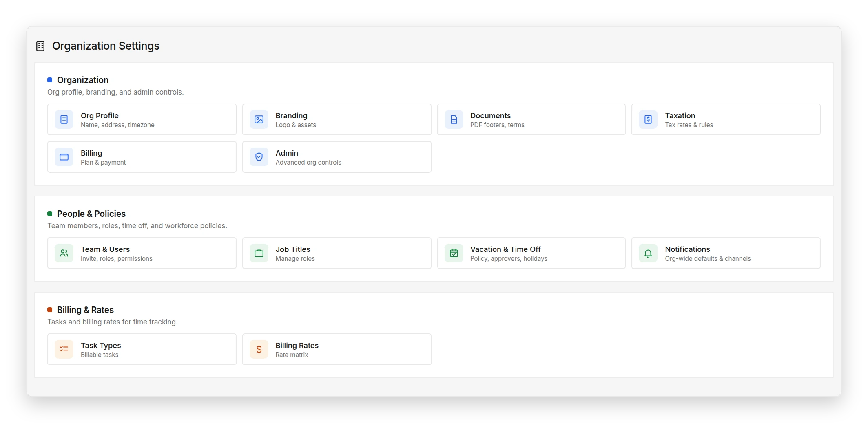
Task: Click the Branding image icon
Action: 259,119
